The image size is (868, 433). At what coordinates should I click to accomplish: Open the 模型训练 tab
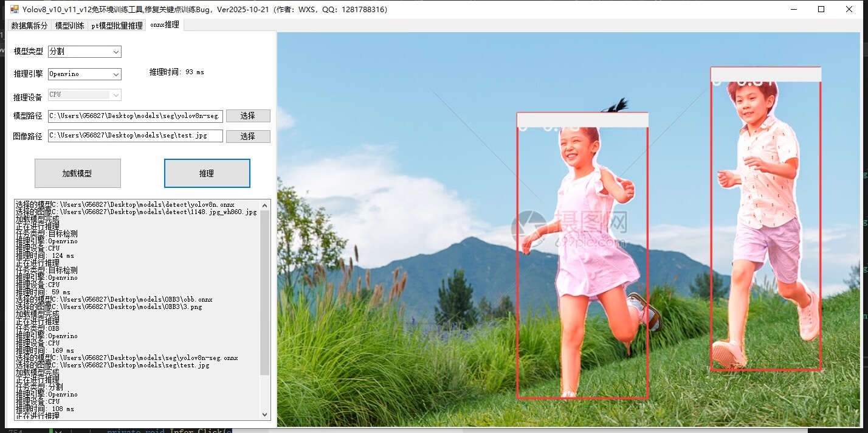click(x=69, y=26)
